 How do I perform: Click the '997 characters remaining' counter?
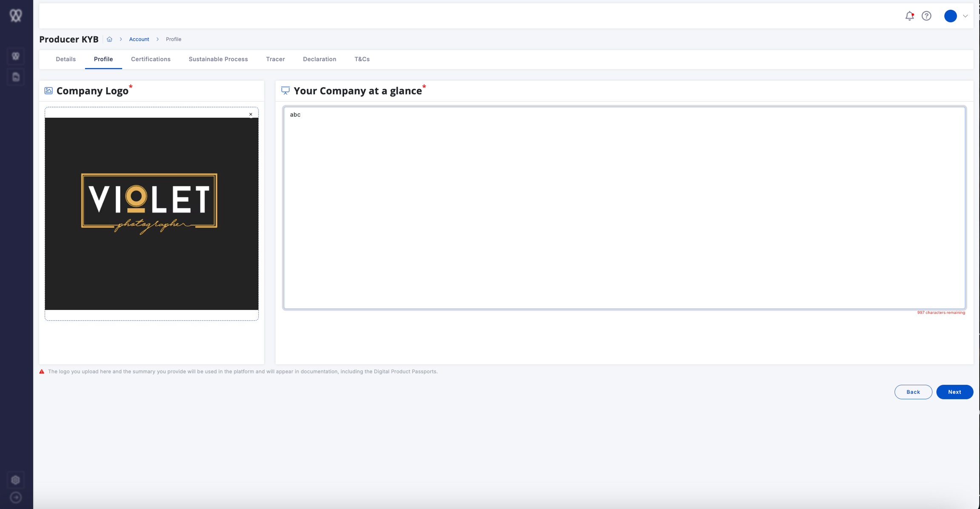point(941,313)
